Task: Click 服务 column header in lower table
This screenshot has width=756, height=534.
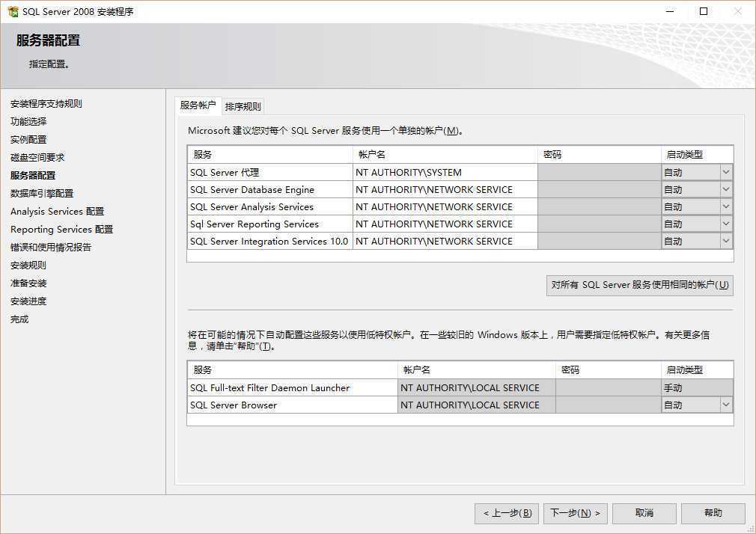Action: 293,370
